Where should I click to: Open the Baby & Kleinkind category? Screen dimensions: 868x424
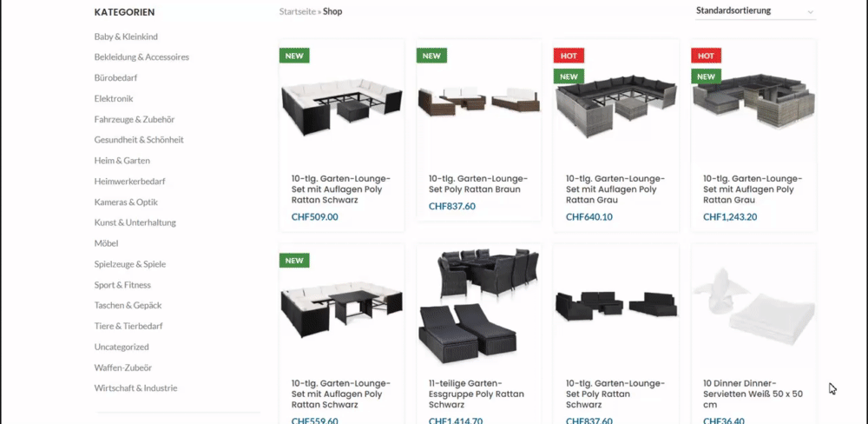tap(126, 36)
